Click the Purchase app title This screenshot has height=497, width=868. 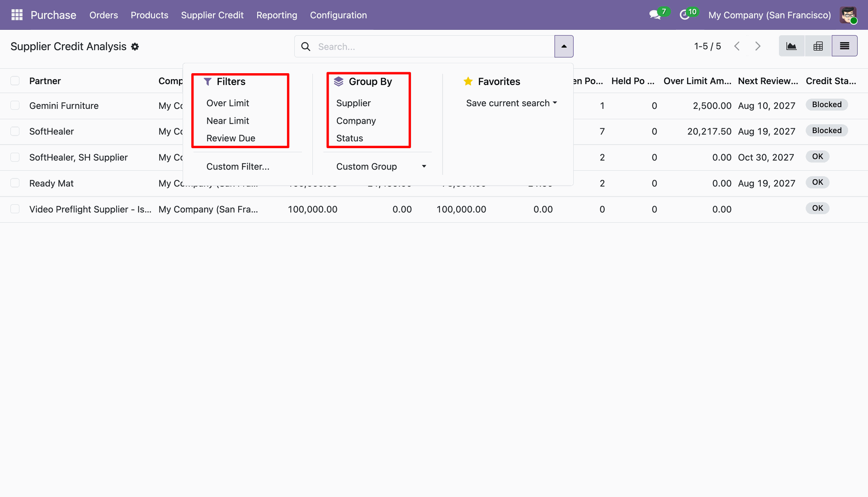[53, 15]
